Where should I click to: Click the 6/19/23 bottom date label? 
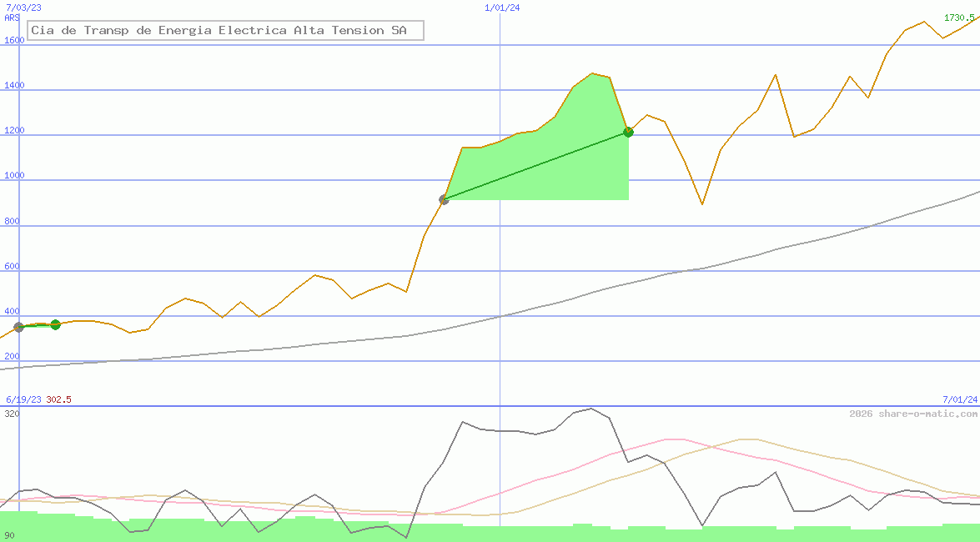click(x=23, y=399)
